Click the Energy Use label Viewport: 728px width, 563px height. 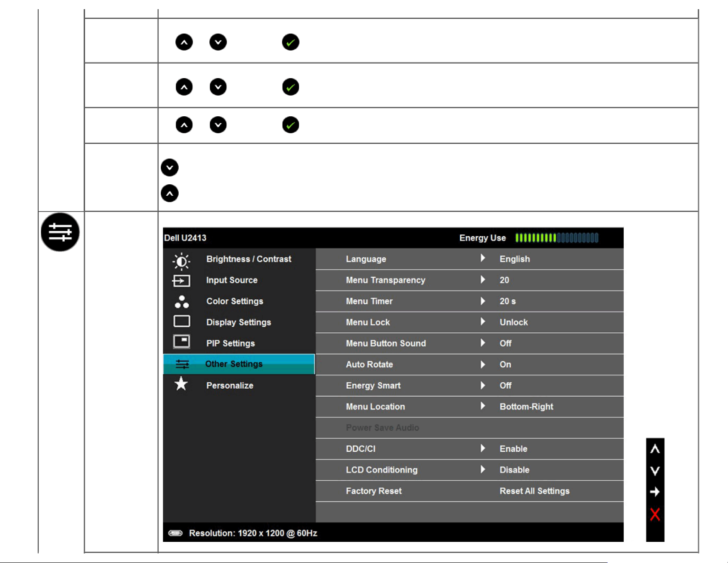483,238
